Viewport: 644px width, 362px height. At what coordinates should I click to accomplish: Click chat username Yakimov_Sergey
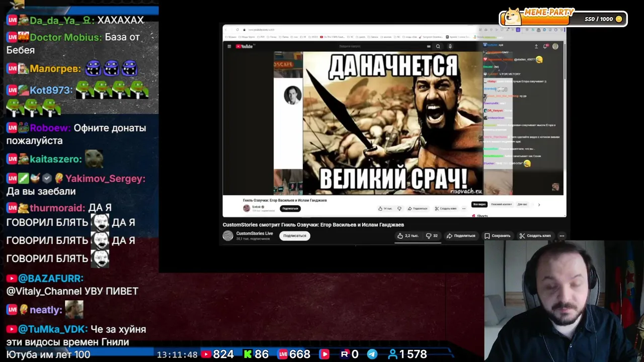[105, 178]
